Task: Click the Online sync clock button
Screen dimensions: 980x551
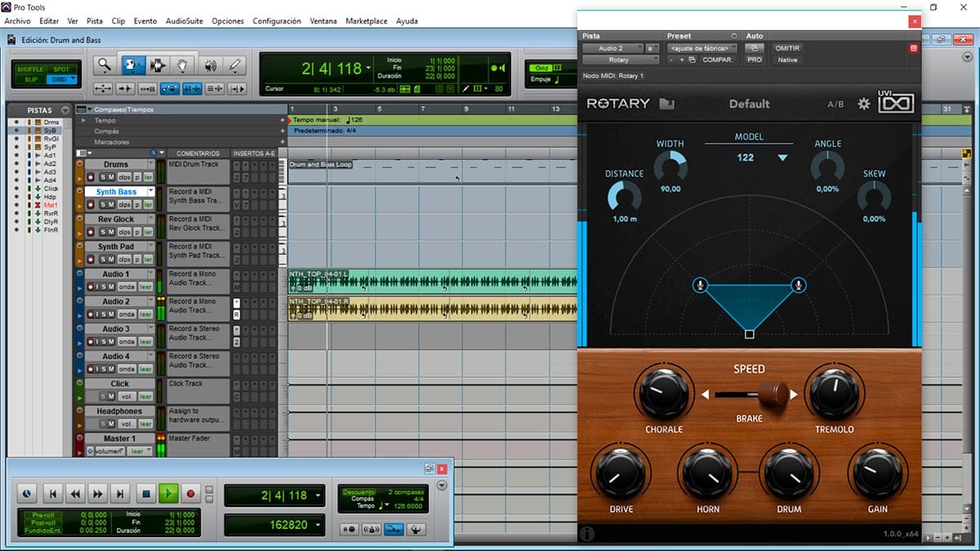Action: pos(26,493)
